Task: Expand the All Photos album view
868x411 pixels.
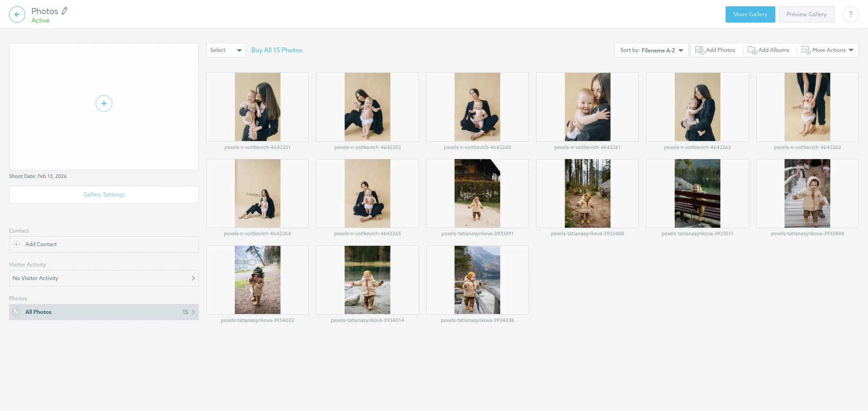Action: [x=193, y=312]
